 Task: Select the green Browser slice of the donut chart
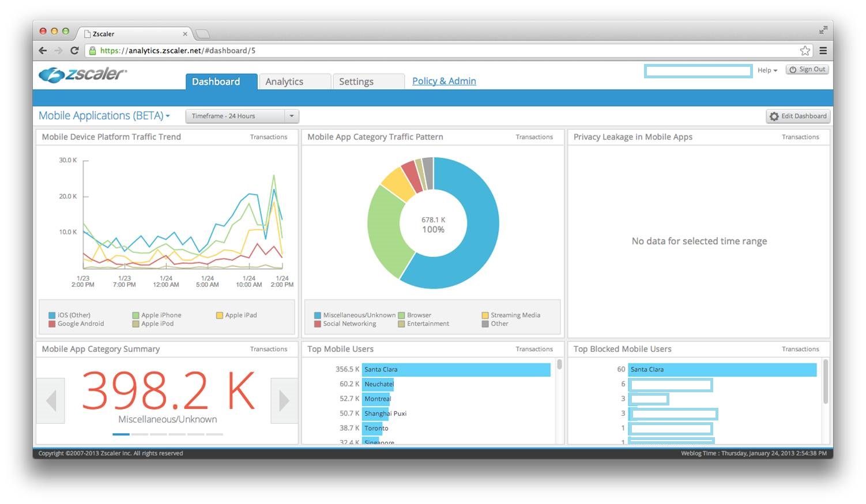[387, 230]
